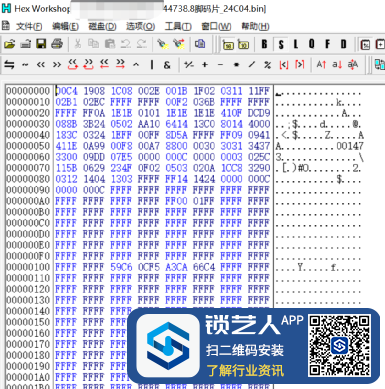
Task: Click the add + arithmetic operation icon
Action: [205, 65]
